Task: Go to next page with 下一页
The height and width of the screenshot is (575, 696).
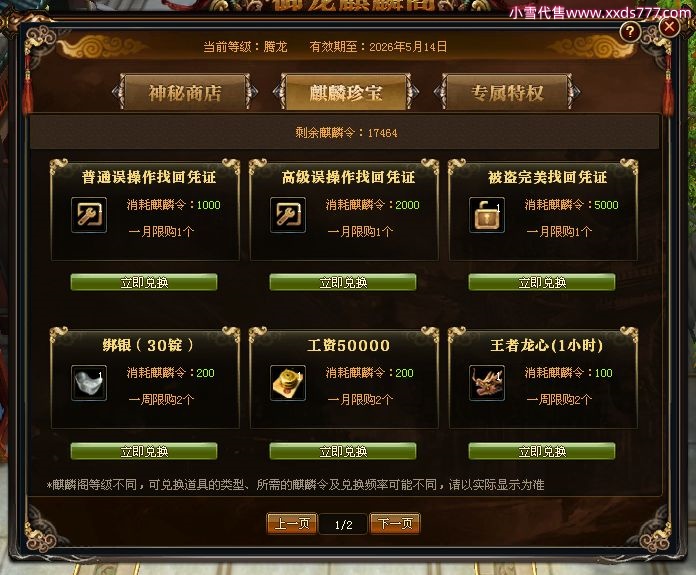Action: 395,524
